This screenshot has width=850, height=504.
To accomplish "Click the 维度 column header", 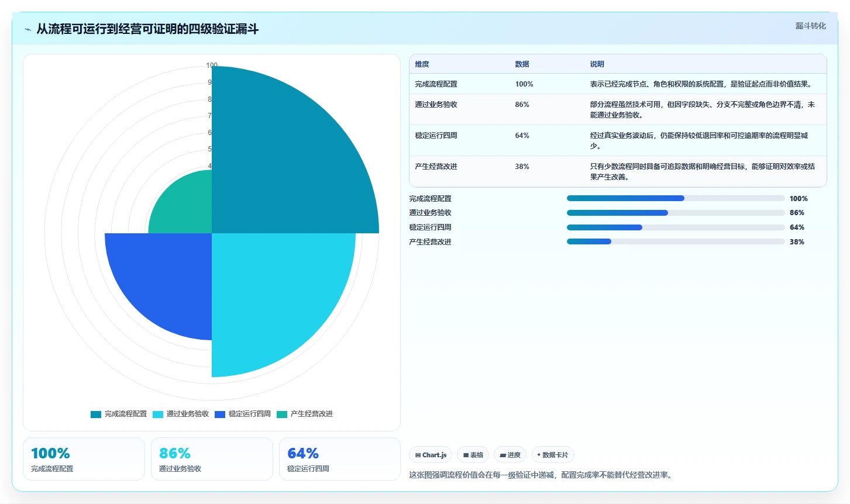I will click(422, 64).
